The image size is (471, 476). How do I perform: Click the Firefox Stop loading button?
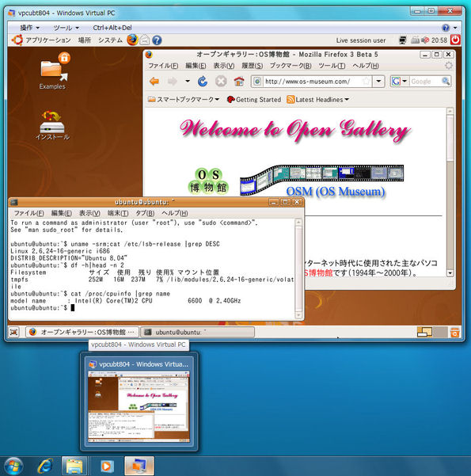[221, 82]
